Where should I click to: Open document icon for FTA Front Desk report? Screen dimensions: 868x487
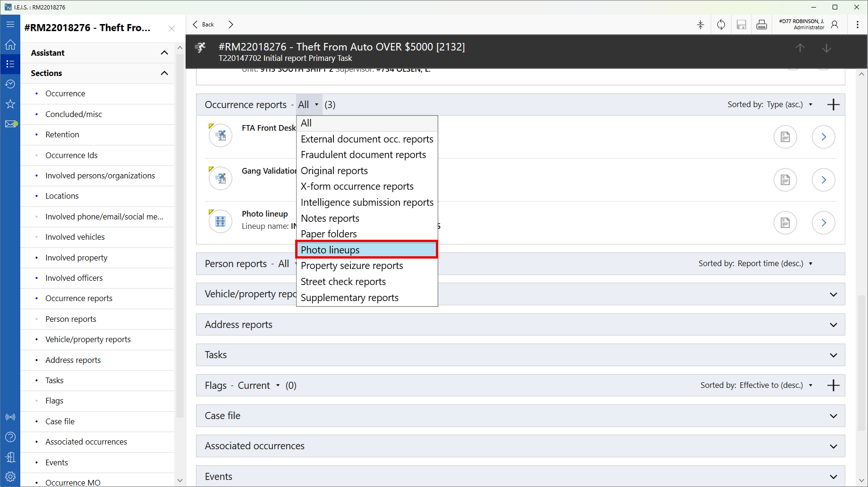tap(785, 137)
